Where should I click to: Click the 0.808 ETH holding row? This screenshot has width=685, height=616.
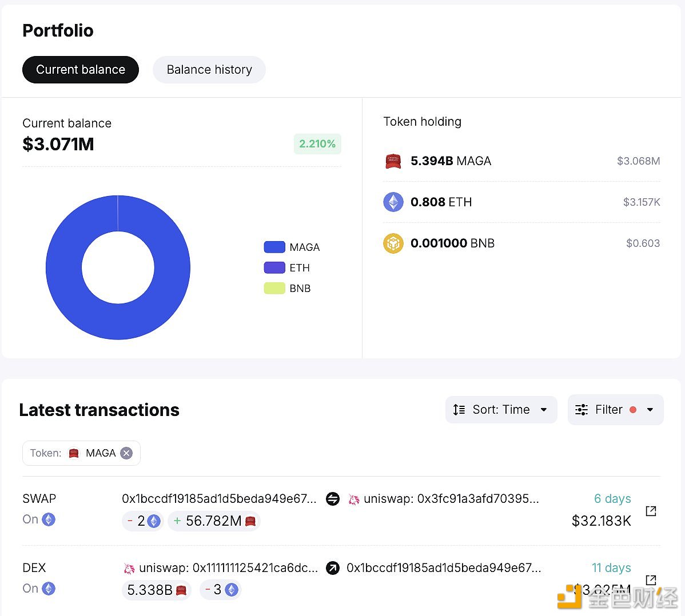(521, 202)
